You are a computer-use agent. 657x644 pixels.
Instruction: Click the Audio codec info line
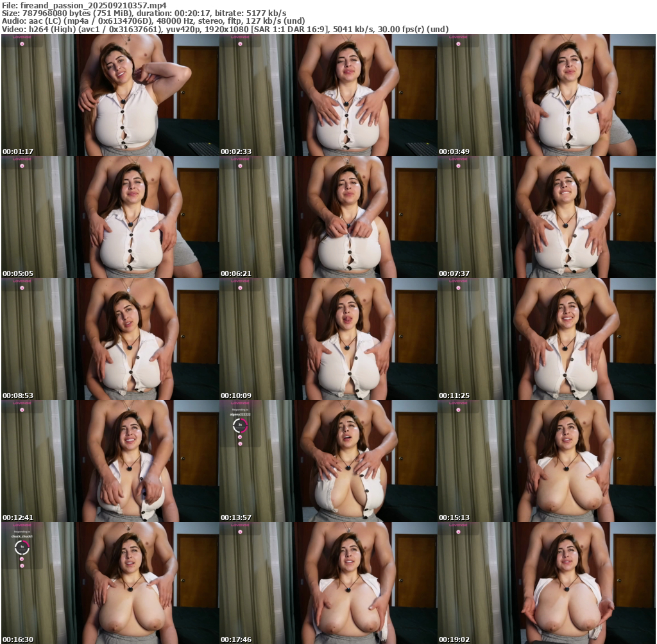point(153,21)
